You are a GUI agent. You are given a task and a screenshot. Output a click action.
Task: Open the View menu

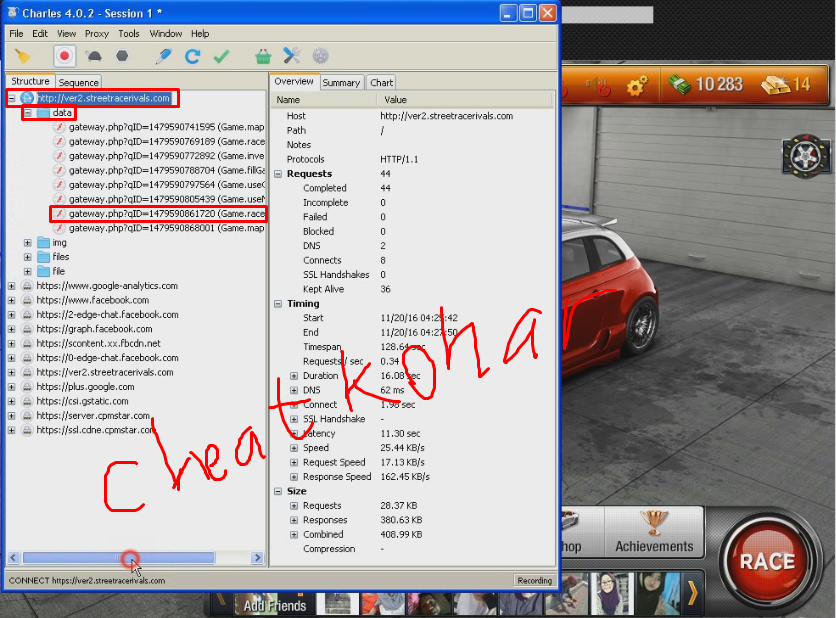point(67,34)
